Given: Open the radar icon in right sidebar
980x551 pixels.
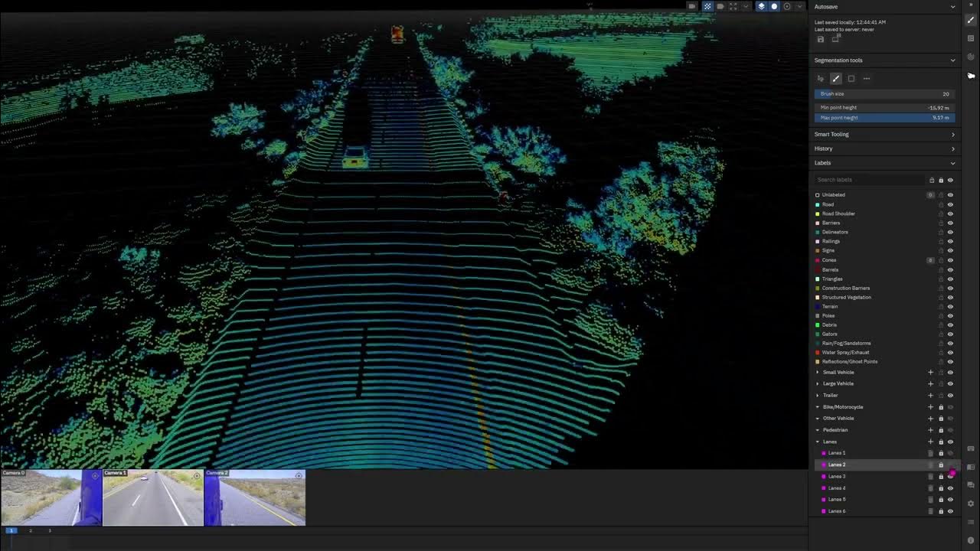Looking at the screenshot, I should coord(971,57).
